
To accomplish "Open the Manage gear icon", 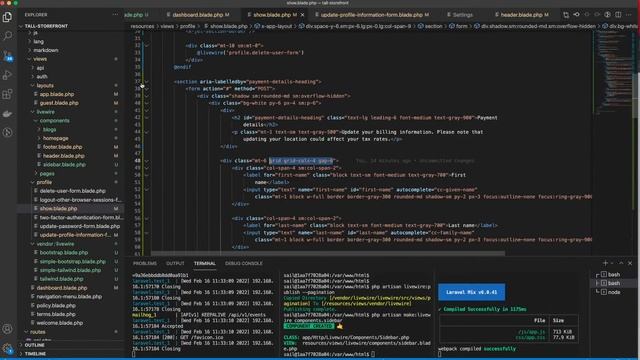I will pos(7,348).
